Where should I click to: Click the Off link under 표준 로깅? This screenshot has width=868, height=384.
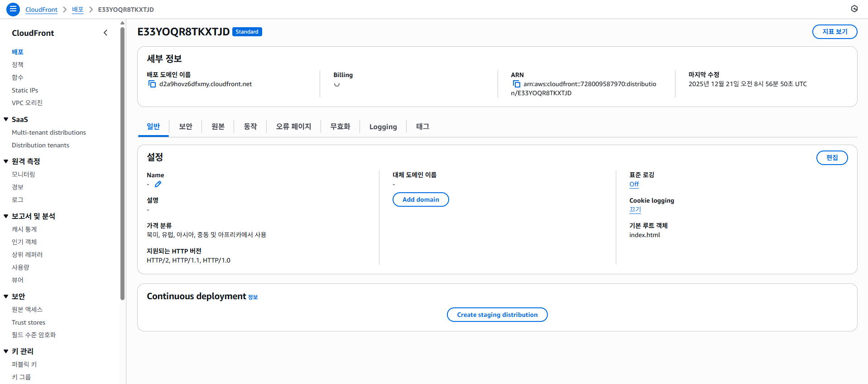pyautogui.click(x=634, y=185)
